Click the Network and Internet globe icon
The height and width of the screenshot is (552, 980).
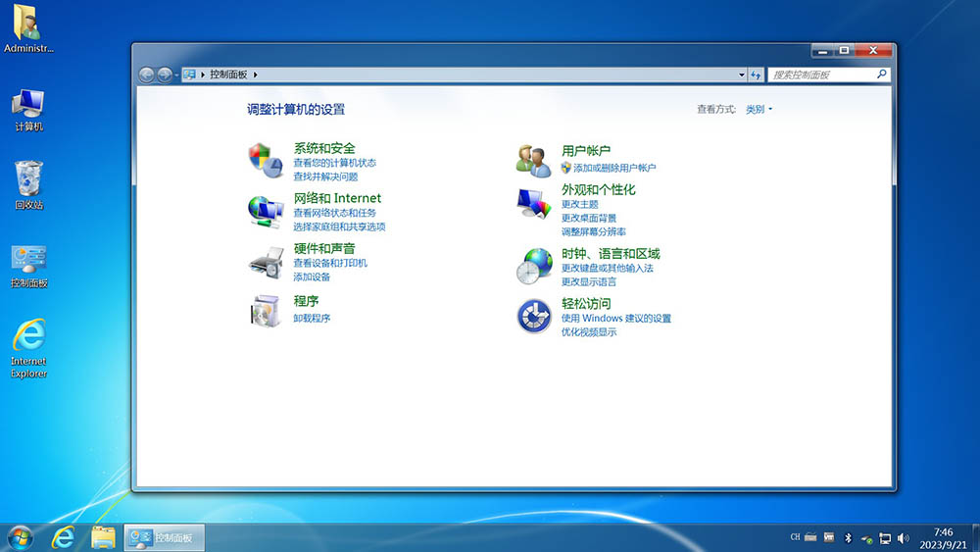click(265, 211)
